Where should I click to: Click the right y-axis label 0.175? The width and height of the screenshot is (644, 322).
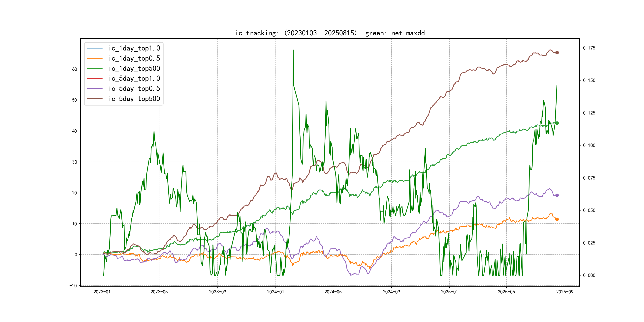click(589, 48)
